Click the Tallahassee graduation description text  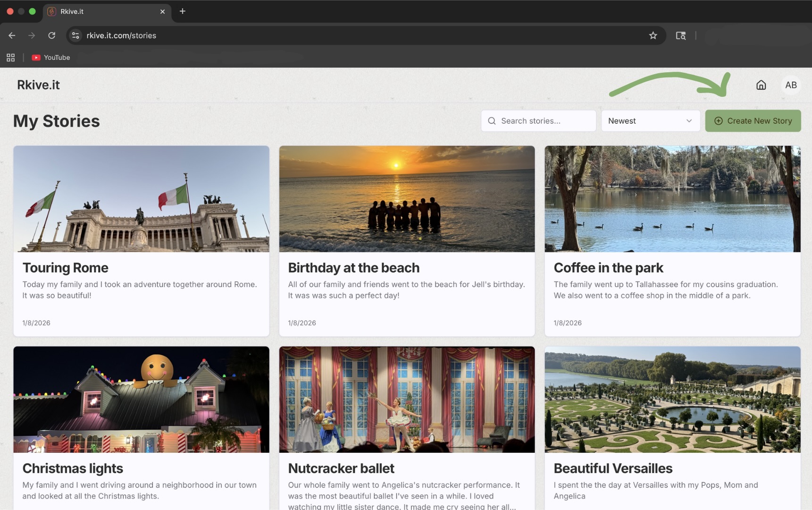666,290
